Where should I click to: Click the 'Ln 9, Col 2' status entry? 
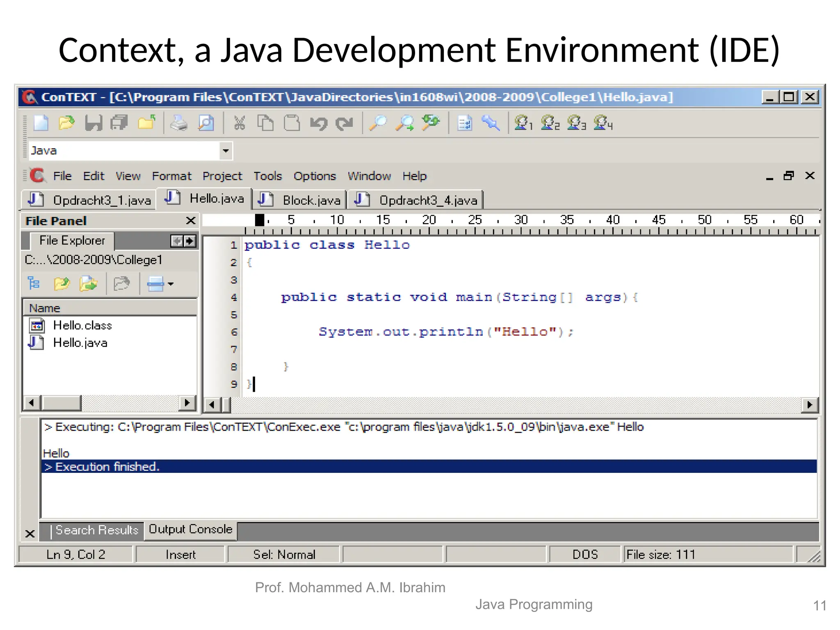(x=76, y=555)
